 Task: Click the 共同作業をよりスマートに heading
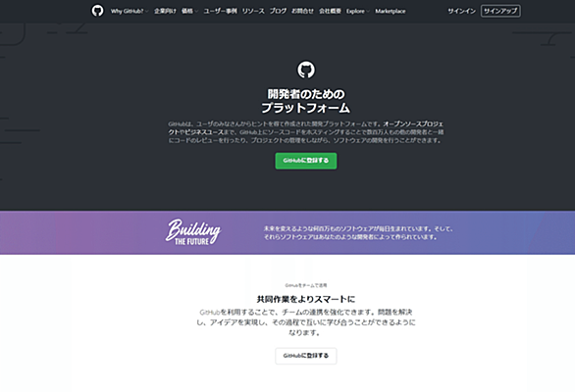[306, 299]
